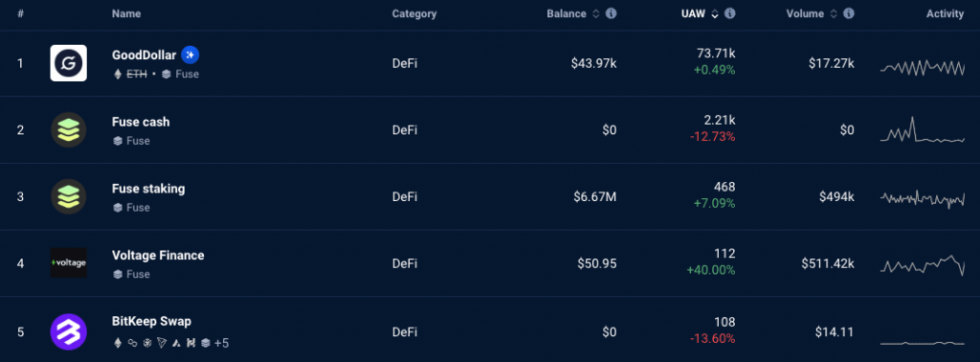Show the UAW column info icon

click(729, 13)
